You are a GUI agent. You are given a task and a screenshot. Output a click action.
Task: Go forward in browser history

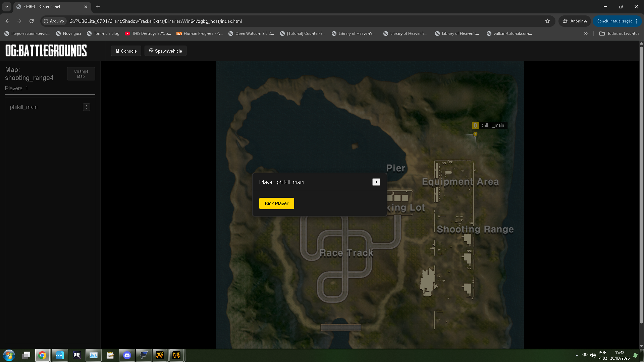(19, 21)
